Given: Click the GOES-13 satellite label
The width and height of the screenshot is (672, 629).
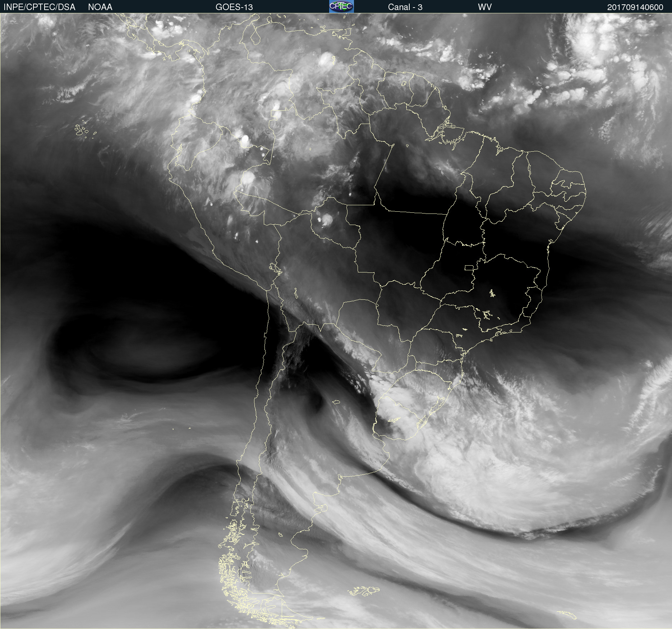Looking at the screenshot, I should click(234, 7).
